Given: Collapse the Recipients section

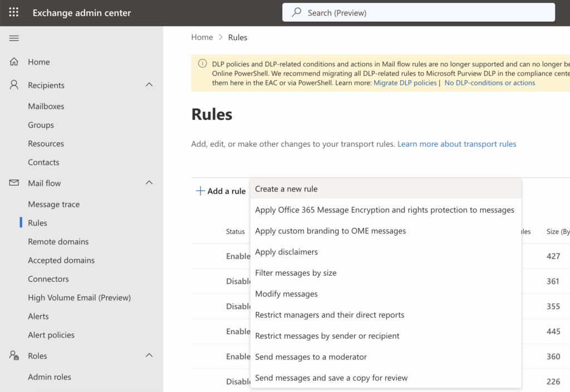Looking at the screenshot, I should [149, 85].
